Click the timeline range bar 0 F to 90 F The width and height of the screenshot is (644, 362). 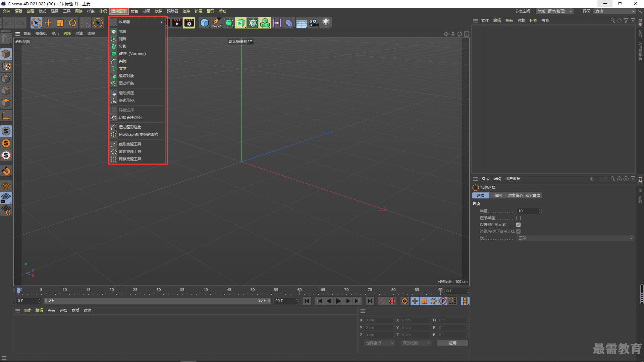coord(158,301)
